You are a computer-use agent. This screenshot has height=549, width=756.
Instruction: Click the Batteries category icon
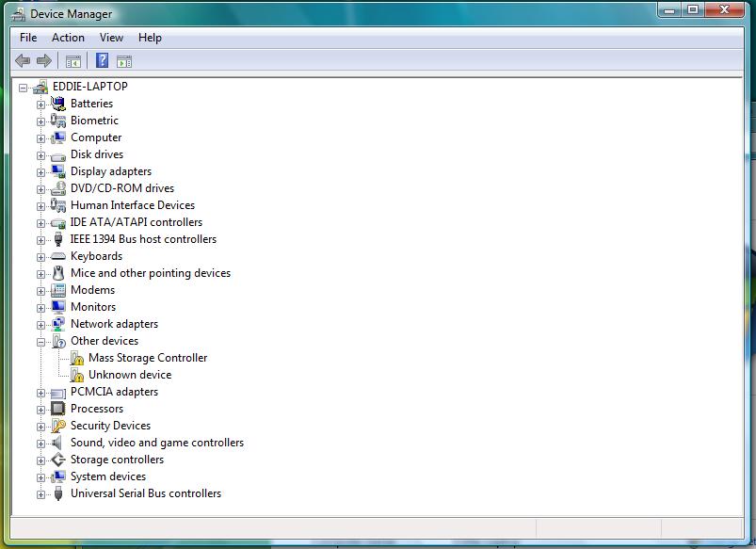click(58, 104)
